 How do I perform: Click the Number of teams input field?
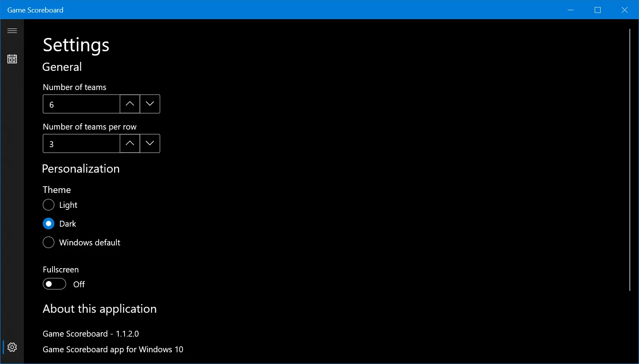pyautogui.click(x=81, y=104)
